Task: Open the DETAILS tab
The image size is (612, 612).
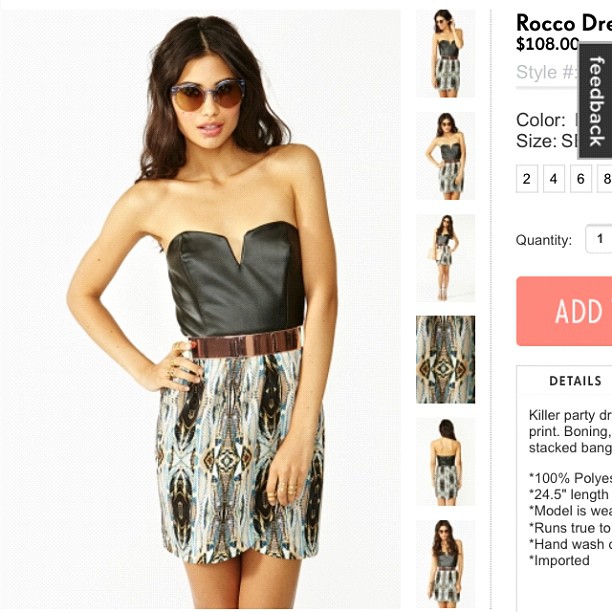Action: click(x=575, y=381)
